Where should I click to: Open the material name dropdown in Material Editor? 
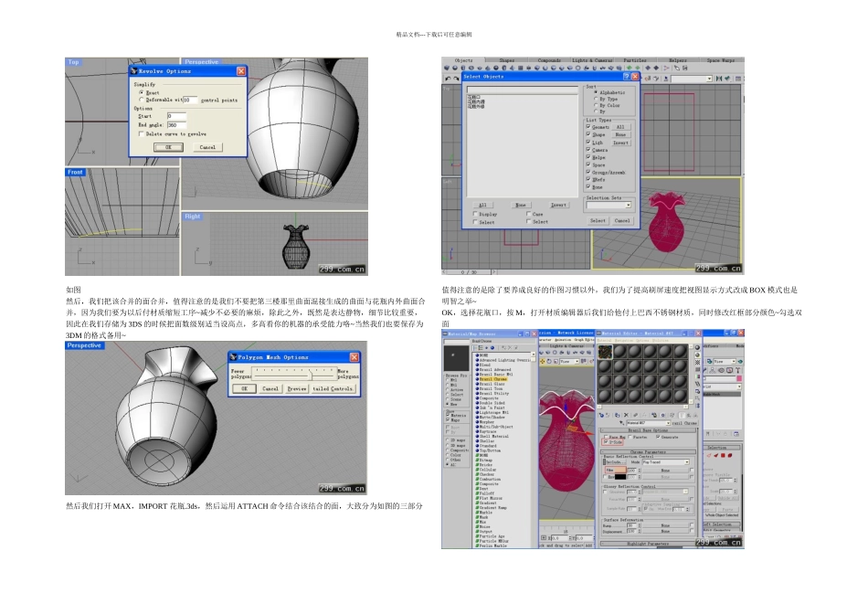(x=668, y=423)
